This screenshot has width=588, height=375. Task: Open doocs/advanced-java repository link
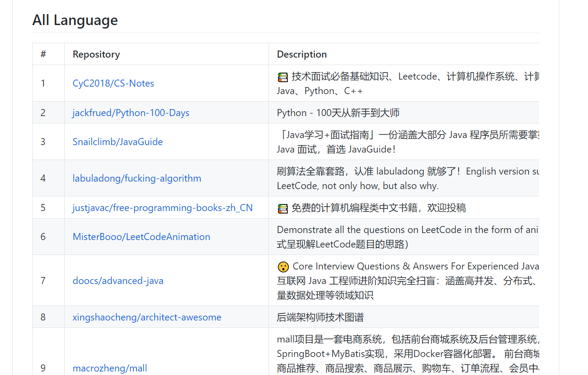click(x=118, y=280)
